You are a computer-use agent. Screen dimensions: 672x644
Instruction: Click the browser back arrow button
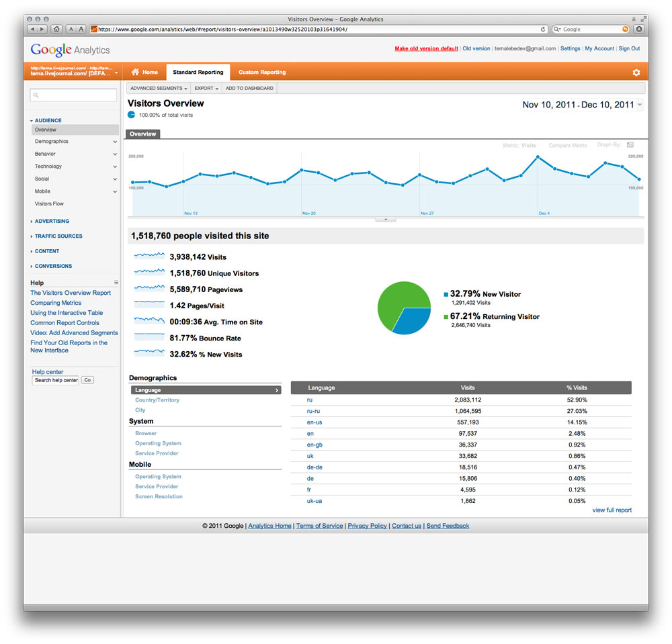point(32,29)
